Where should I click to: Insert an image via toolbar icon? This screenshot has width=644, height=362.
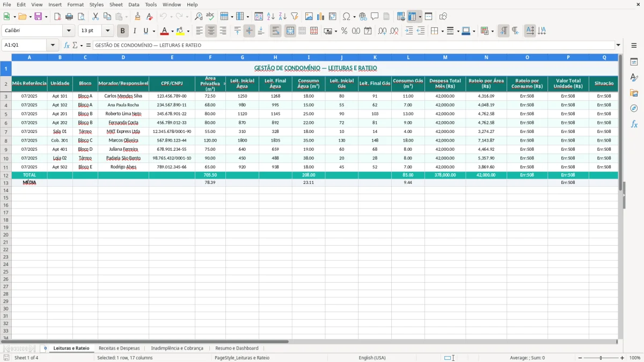tap(309, 17)
